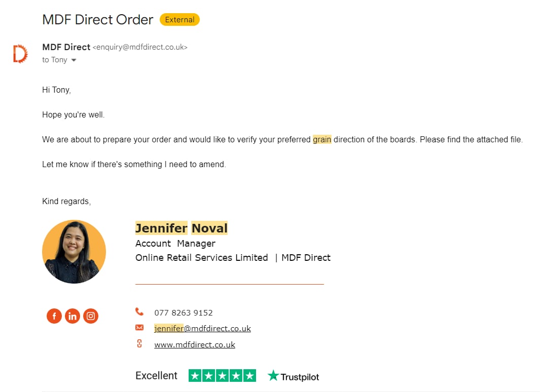
Task: Click the highlighted word grain
Action: [x=322, y=139]
